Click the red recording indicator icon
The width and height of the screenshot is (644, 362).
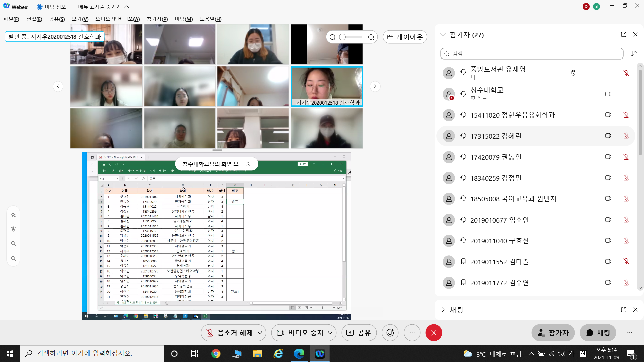click(586, 7)
